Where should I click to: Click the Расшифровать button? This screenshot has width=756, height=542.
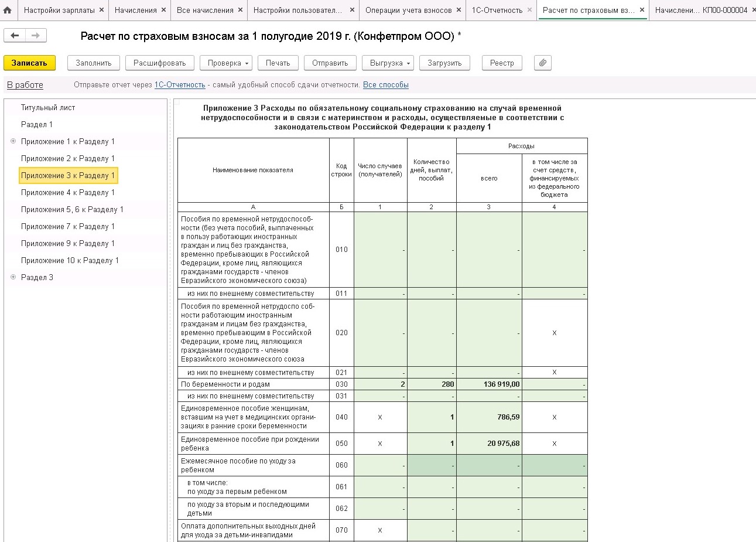[x=159, y=63]
